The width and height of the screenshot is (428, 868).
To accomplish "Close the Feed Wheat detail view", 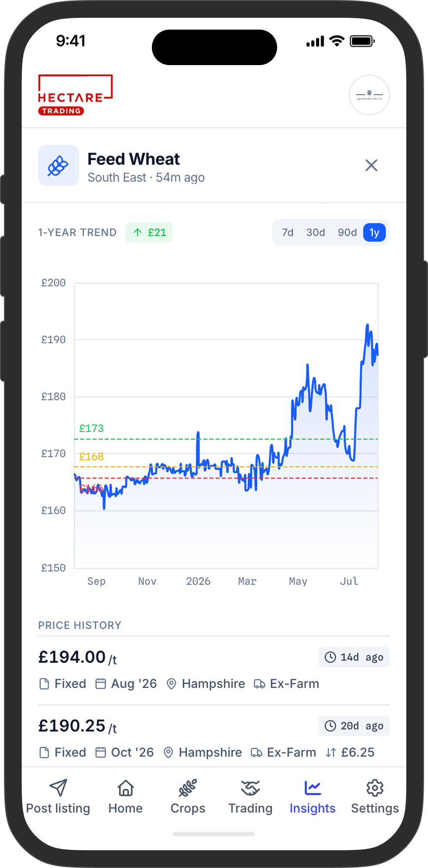I will 371,165.
